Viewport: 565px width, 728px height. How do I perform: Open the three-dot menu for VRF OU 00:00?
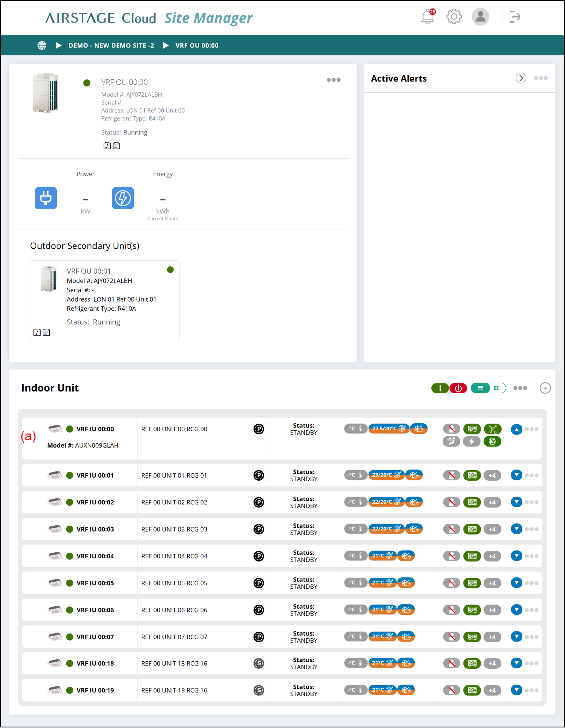(x=334, y=80)
